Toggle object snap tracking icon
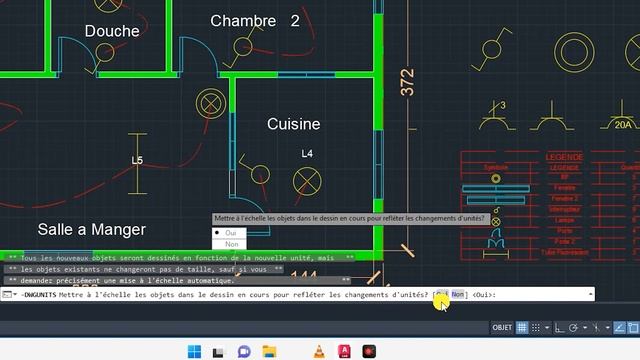 point(619,327)
